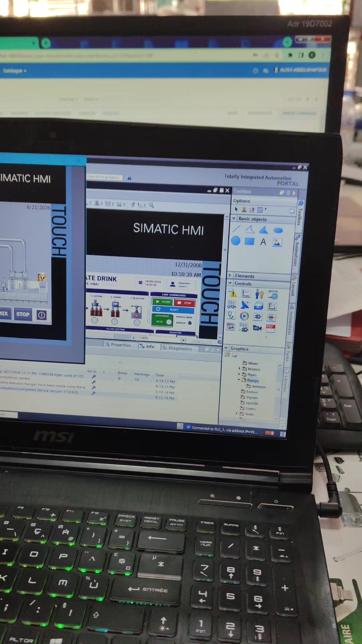Expand the Tanks graphics folder
Screen dimensions: 362x644
click(237, 414)
